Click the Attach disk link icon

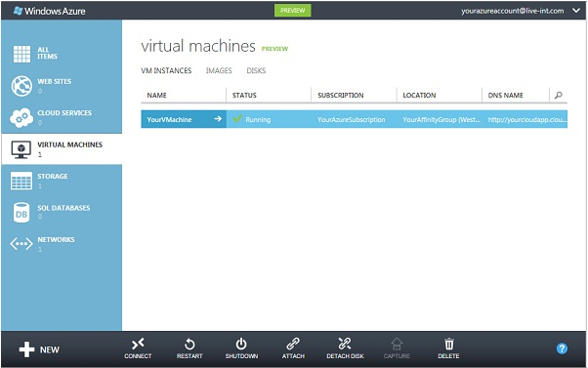tap(293, 344)
